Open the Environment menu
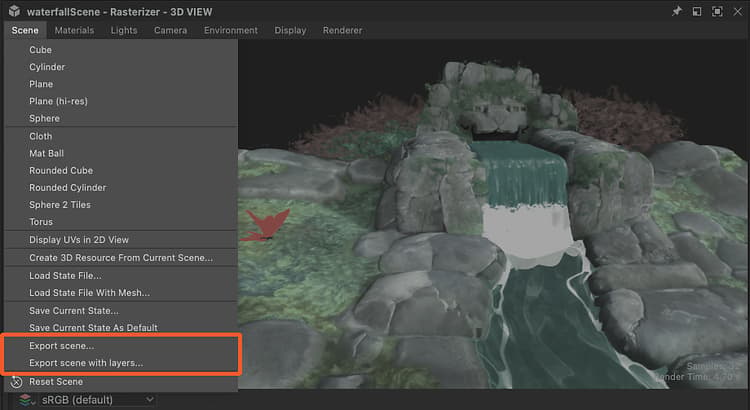Screen dimensions: 750x410 pyautogui.click(x=231, y=30)
